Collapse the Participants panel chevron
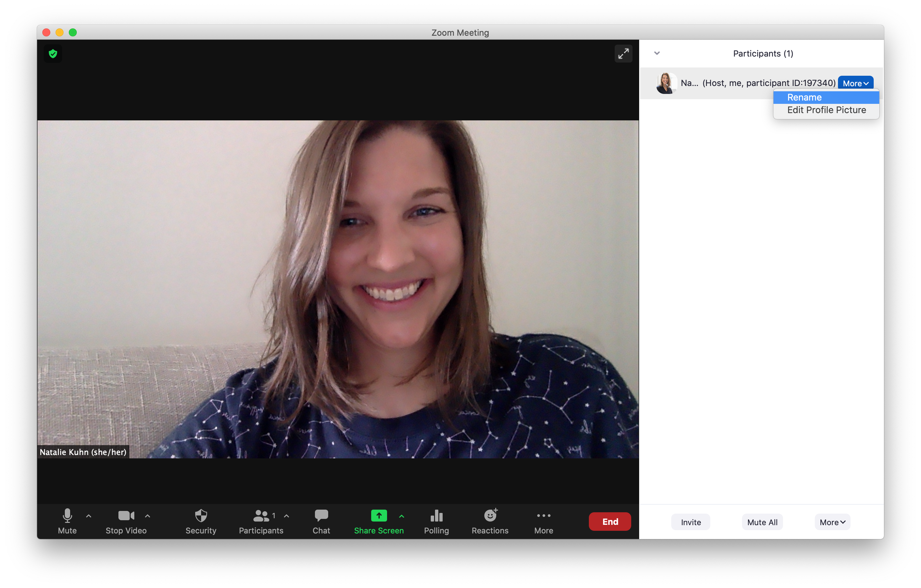Screen dimensions: 921x588 click(657, 53)
